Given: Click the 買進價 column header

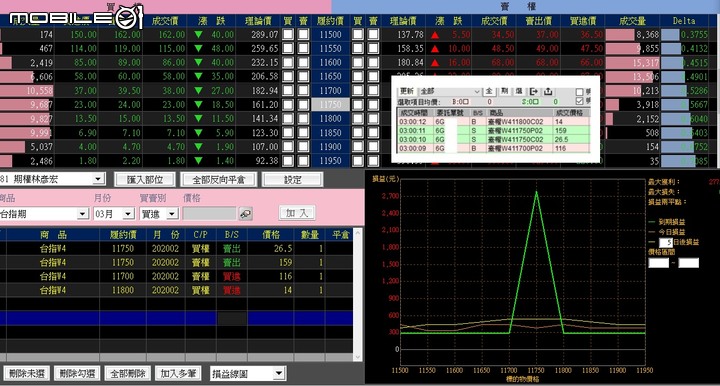Looking at the screenshot, I should coord(582,21).
